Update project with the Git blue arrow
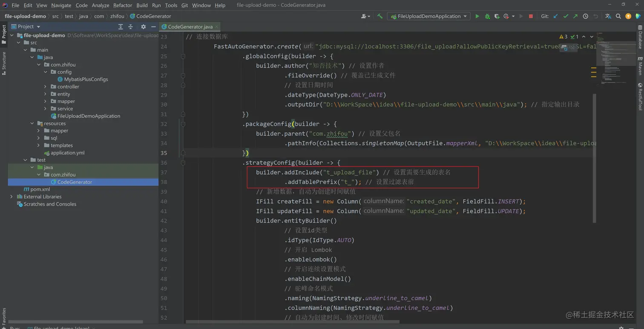 pyautogui.click(x=555, y=16)
